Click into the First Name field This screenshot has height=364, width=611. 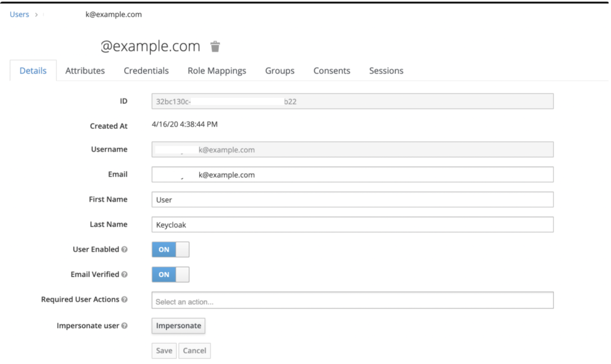tap(352, 200)
